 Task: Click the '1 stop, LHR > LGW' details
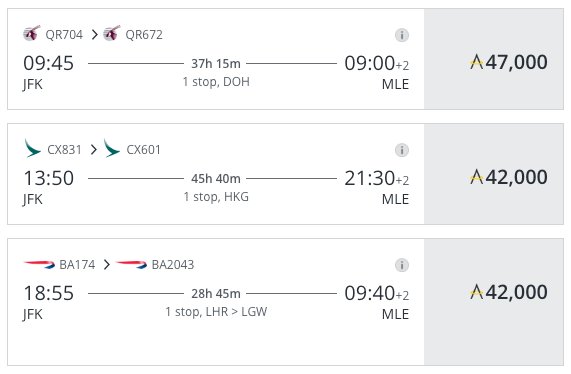[216, 312]
